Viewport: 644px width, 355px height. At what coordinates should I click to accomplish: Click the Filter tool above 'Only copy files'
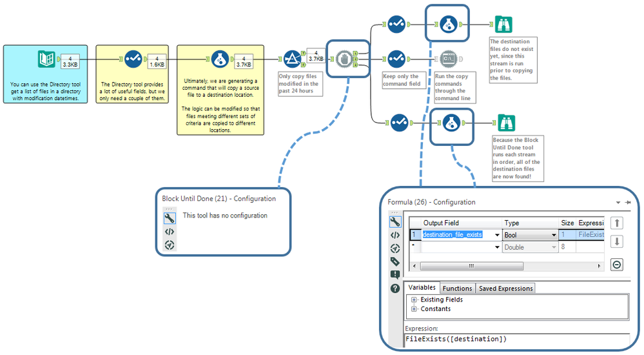pyautogui.click(x=292, y=59)
